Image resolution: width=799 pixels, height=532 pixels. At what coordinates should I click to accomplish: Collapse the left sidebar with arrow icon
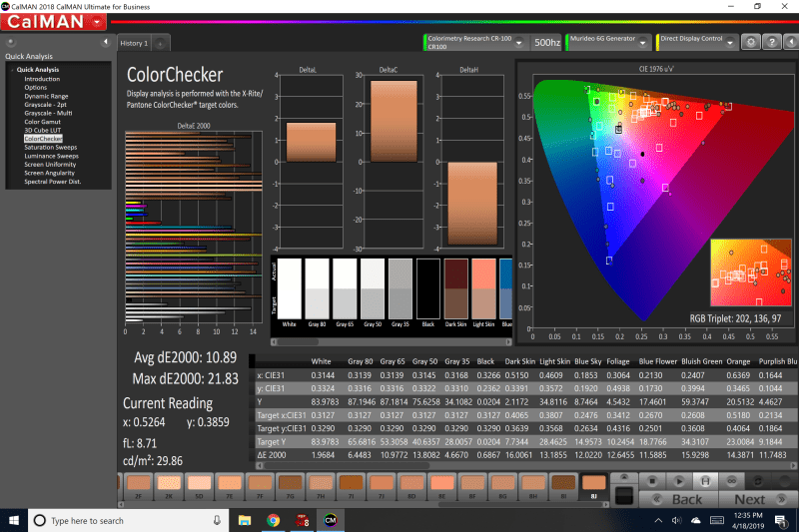click(x=106, y=42)
